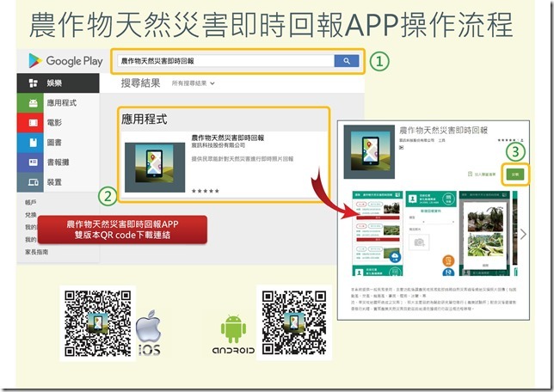Click the red movie film icon
This screenshot has width=554, height=392.
(x=34, y=123)
